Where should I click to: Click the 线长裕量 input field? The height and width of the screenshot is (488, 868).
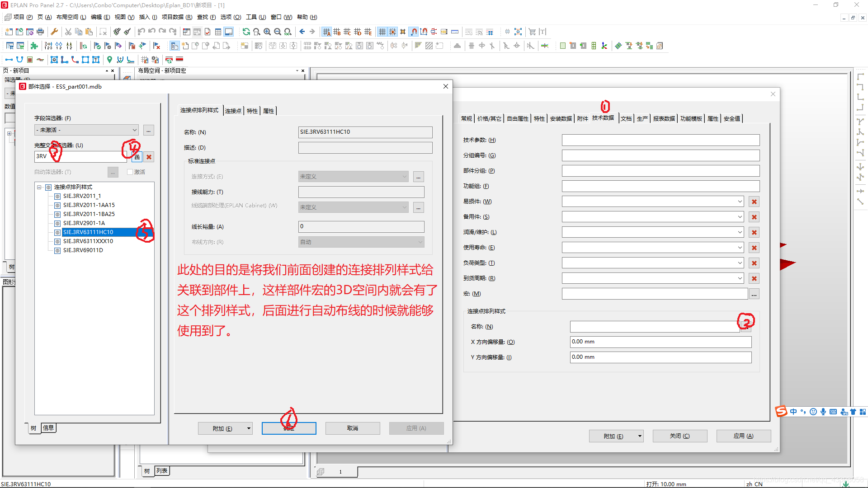(x=361, y=227)
